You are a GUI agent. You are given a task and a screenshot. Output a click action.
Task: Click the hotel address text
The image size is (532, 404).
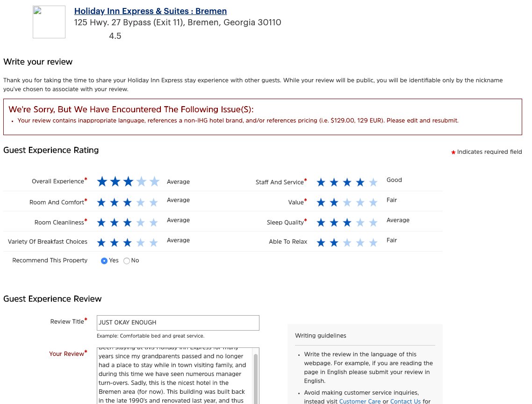point(178,22)
